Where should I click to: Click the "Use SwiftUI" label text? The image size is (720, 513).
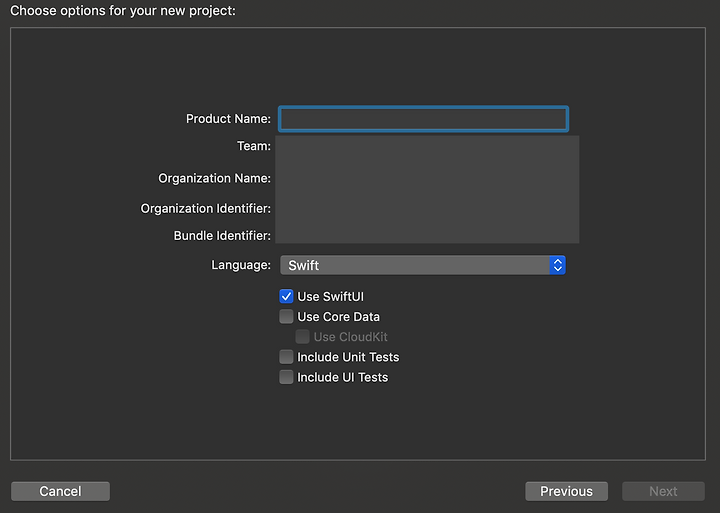(331, 297)
